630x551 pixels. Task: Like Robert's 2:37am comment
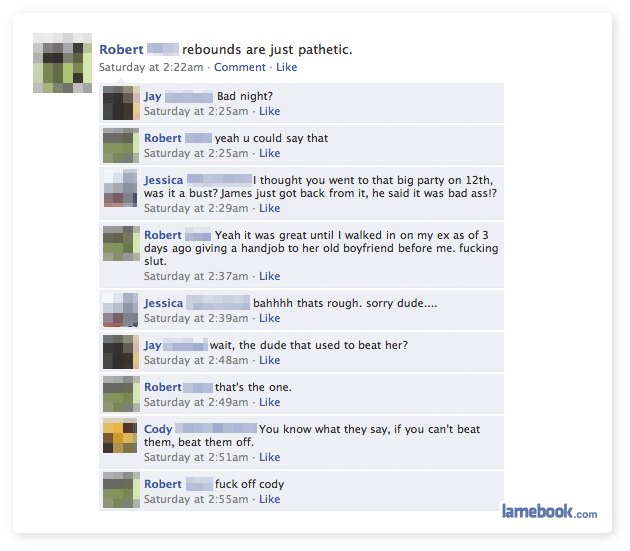[x=270, y=276]
